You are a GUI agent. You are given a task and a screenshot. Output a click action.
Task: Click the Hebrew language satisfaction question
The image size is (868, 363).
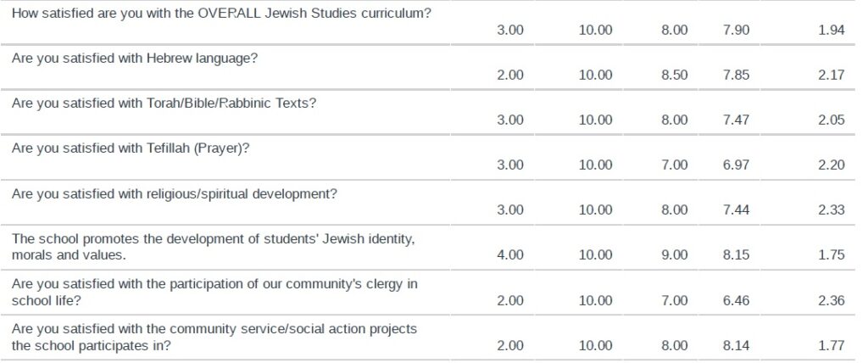click(135, 59)
